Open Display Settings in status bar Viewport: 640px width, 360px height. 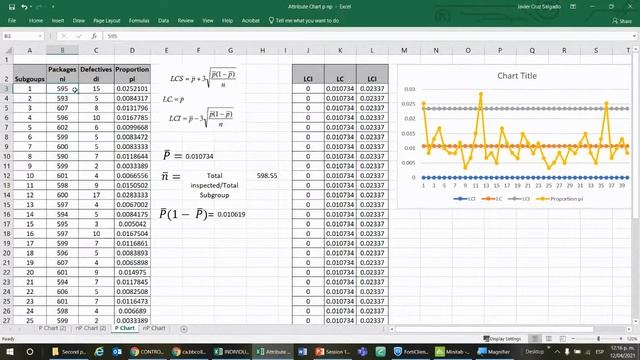pyautogui.click(x=502, y=339)
